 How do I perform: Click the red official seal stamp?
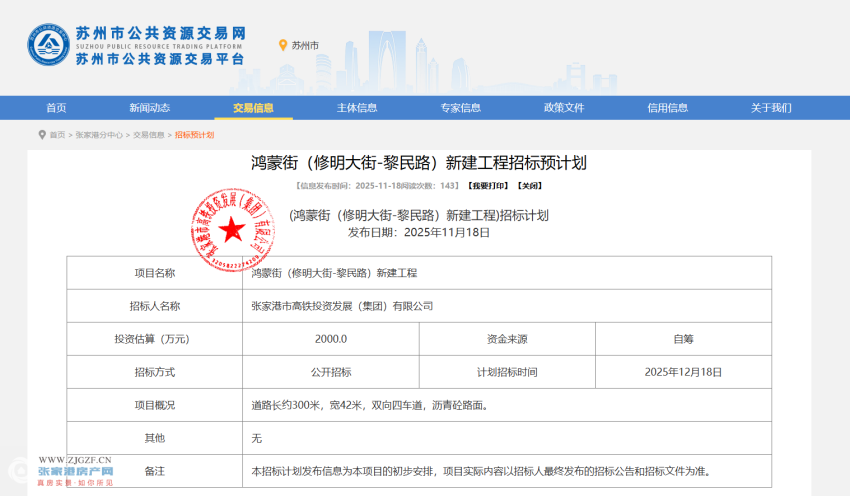coord(233,228)
